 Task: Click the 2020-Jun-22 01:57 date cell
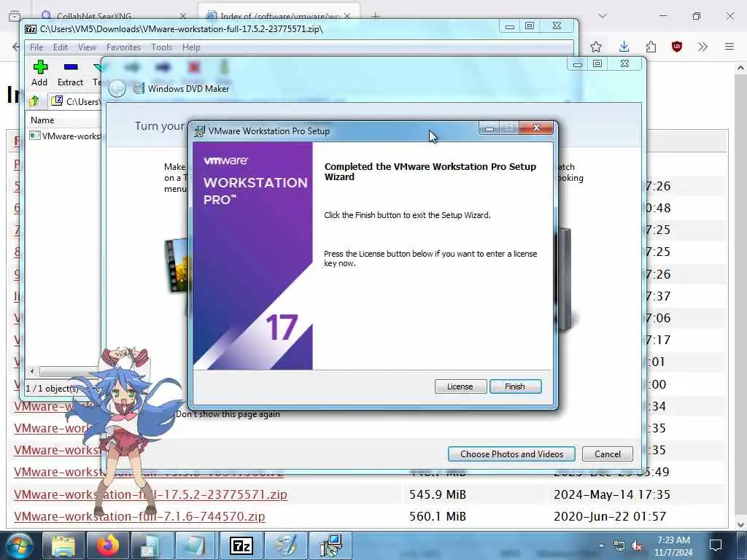[610, 516]
